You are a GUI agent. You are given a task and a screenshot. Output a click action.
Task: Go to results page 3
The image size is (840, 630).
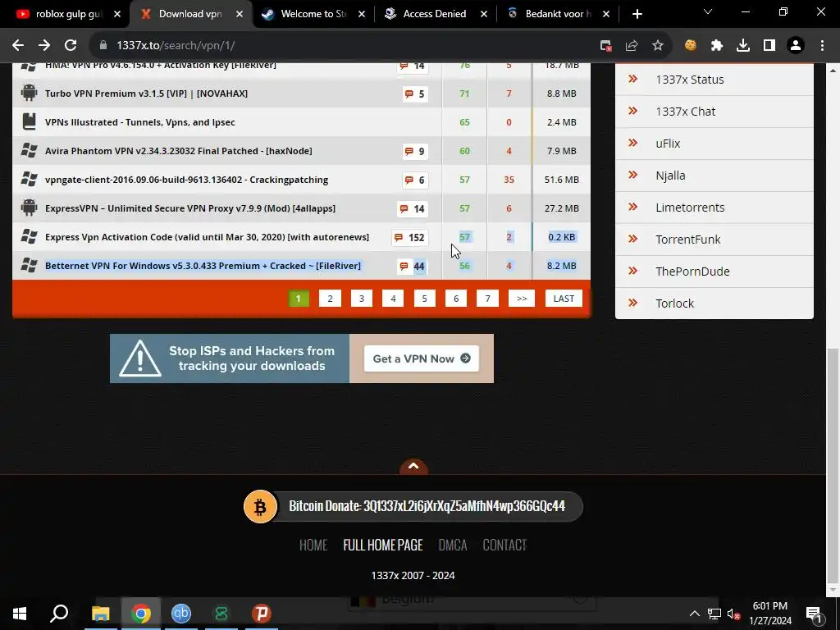click(x=362, y=299)
